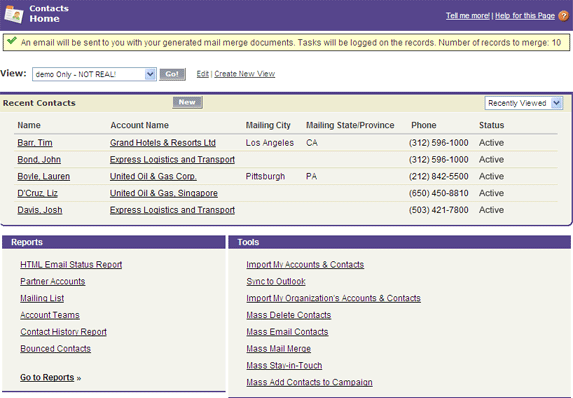Click the Bounced Contacts report link
Screen dimensions: 573x398
click(x=55, y=348)
